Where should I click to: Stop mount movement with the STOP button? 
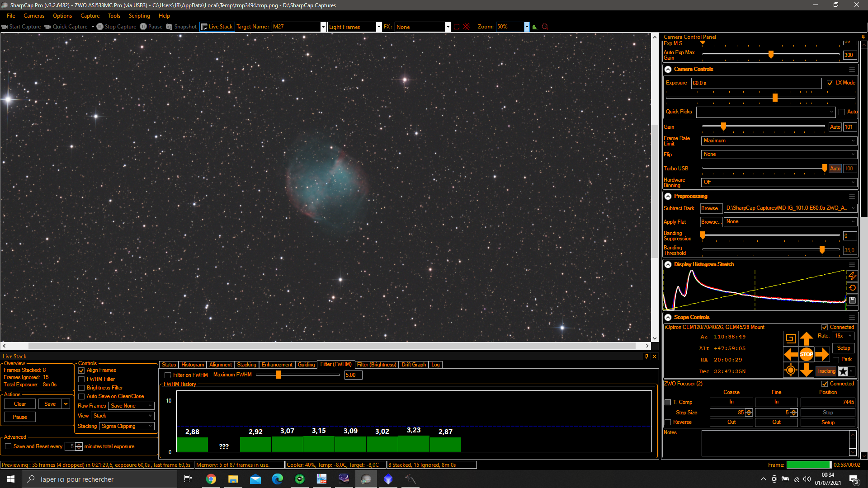[x=807, y=354]
